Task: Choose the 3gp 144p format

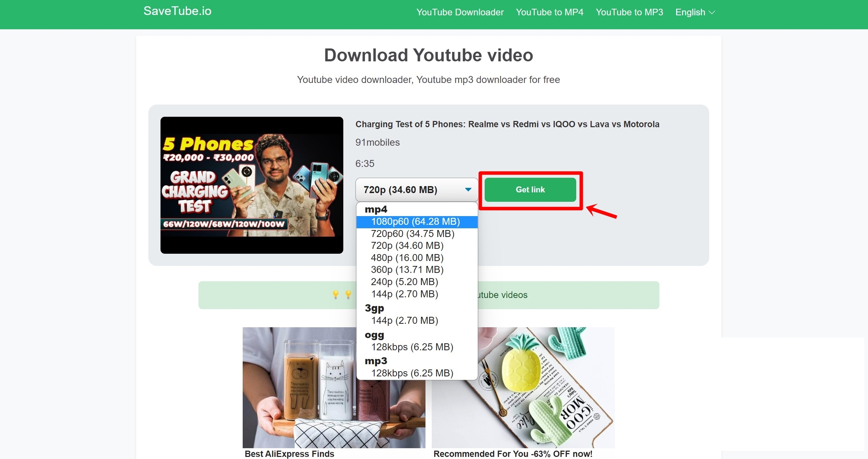Action: [x=404, y=320]
